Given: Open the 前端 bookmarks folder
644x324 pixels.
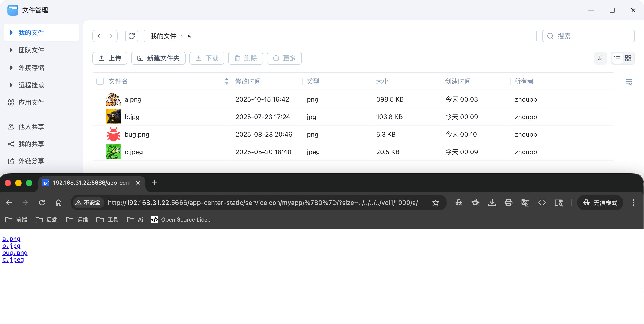Looking at the screenshot, I should pyautogui.click(x=16, y=219).
